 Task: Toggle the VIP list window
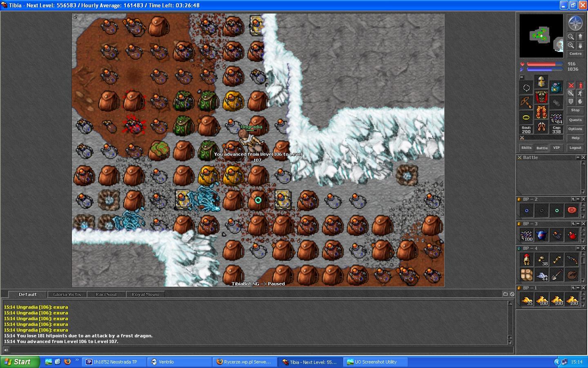point(556,148)
